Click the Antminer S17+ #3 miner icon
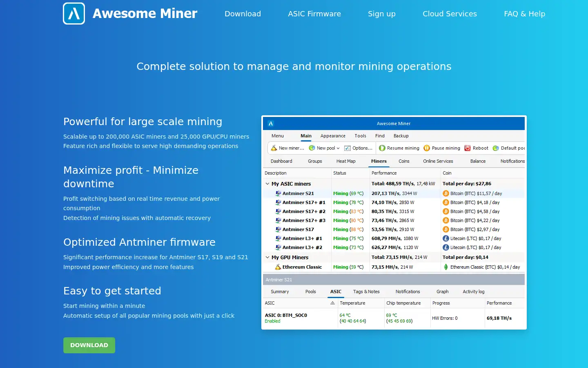 tap(278, 220)
